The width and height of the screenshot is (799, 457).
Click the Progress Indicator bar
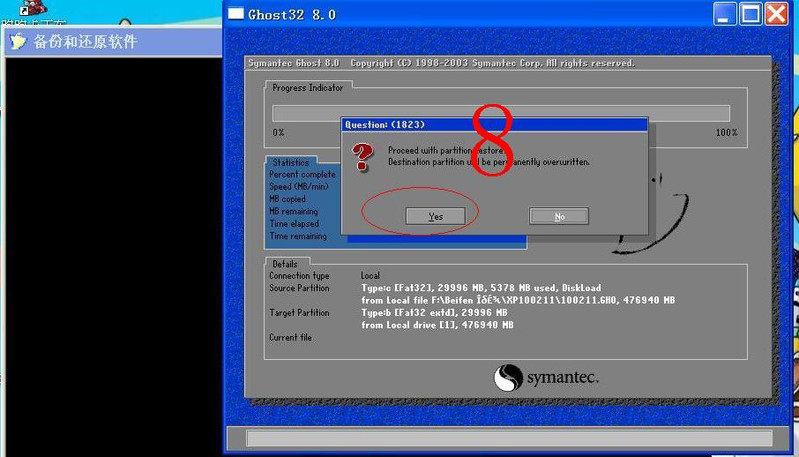coord(500,113)
